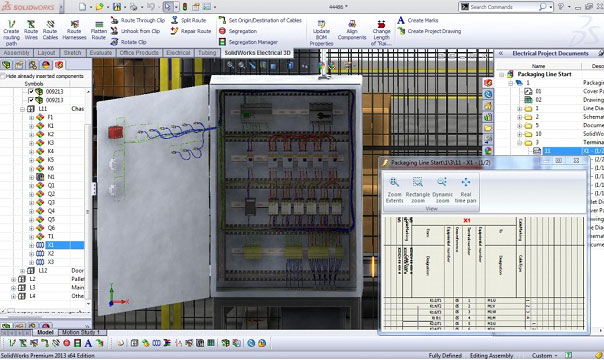Expand the L2 location in the tree
Screen dimensions: 604x360
13,279
